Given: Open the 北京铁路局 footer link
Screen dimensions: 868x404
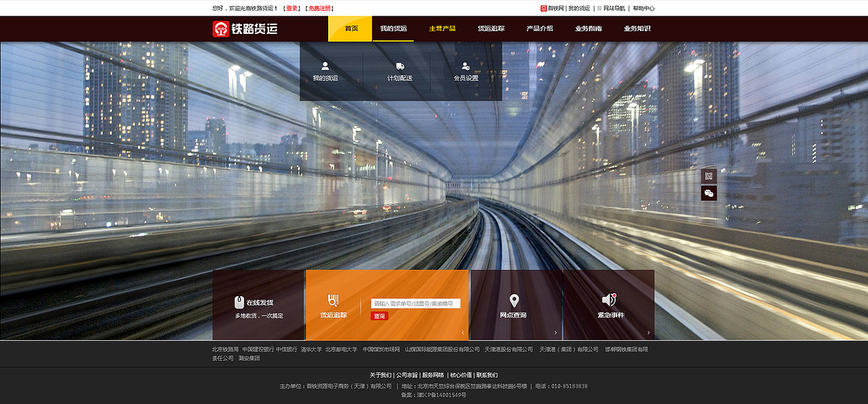Looking at the screenshot, I should [225, 350].
